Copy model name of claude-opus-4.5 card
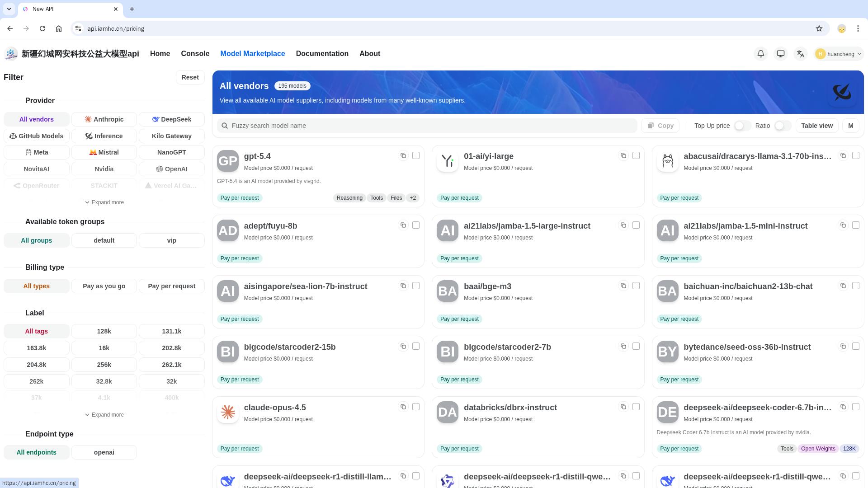The image size is (868, 488). 403,407
